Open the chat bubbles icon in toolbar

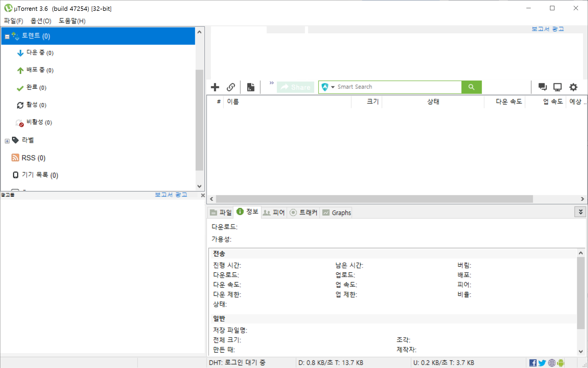[x=542, y=87]
